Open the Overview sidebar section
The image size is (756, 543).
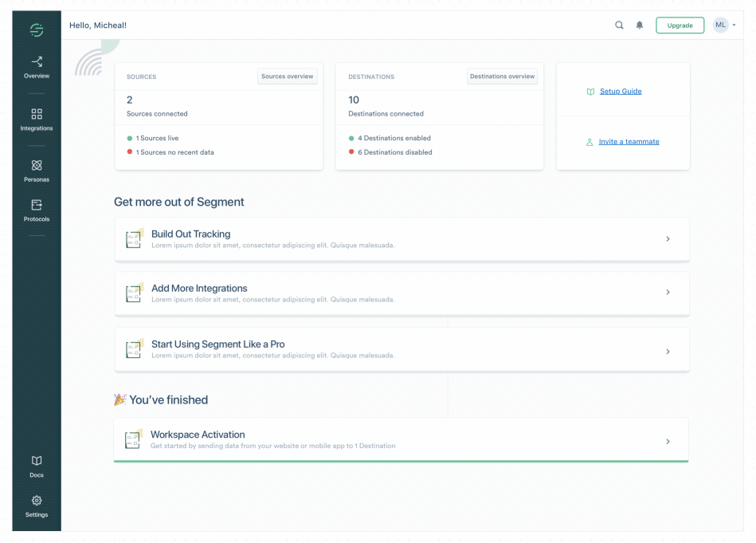[37, 68]
